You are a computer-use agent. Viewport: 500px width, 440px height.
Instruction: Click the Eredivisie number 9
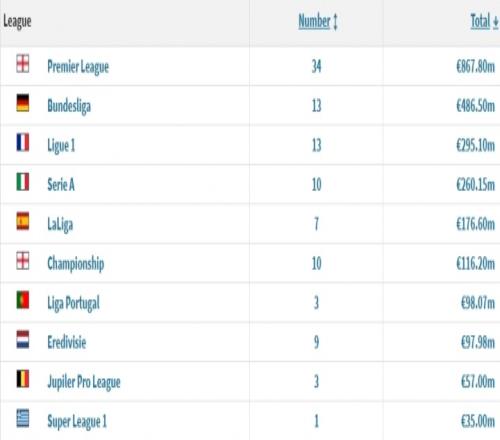[316, 342]
